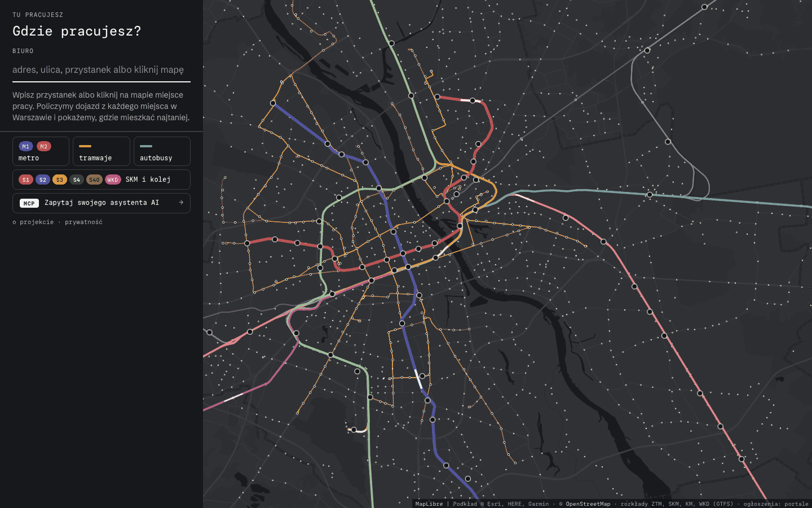Click the BIURO label

coord(23,51)
